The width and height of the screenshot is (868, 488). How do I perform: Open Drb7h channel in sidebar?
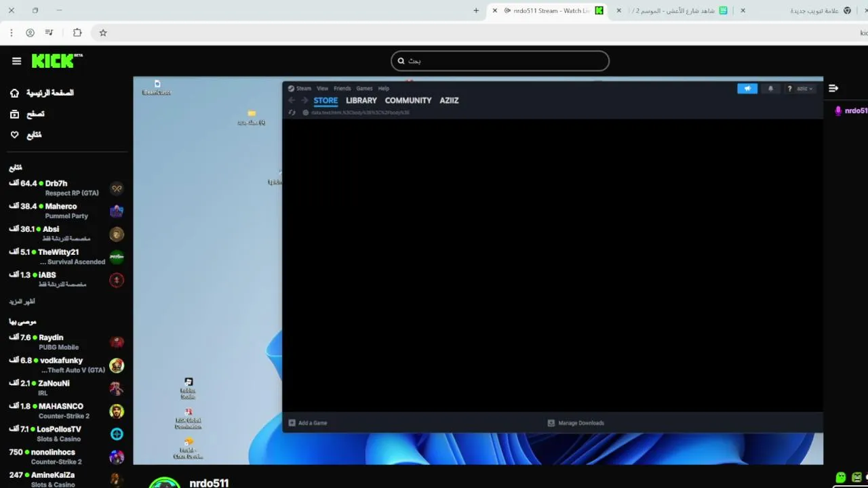(66, 188)
